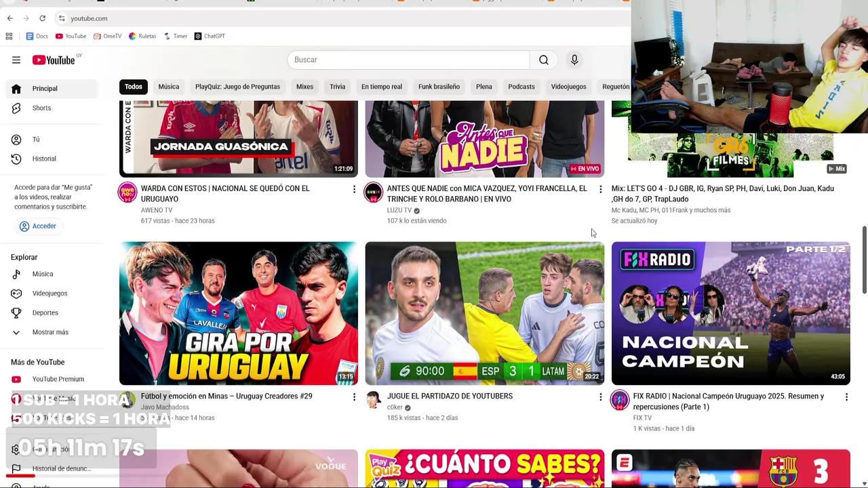Open title JUGUE EL PARTIDAZO DE YOUTUBERS

click(x=450, y=396)
